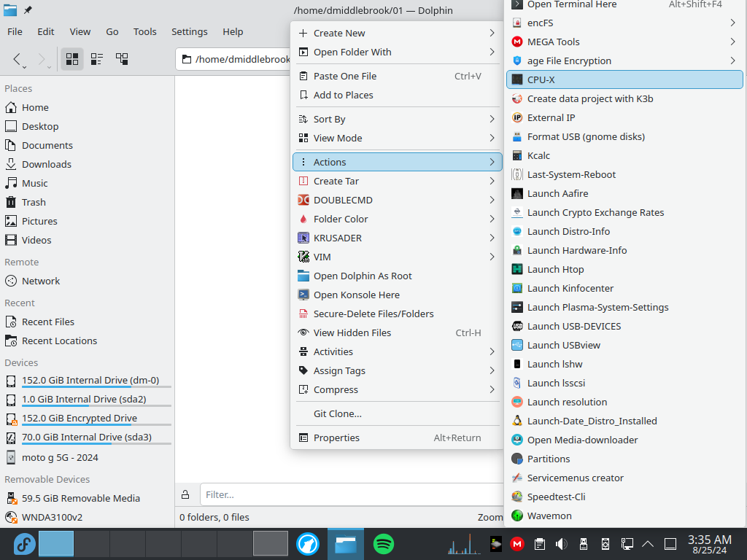747x560 pixels.
Task: Expand the Folder Color submenu
Action: 397,219
